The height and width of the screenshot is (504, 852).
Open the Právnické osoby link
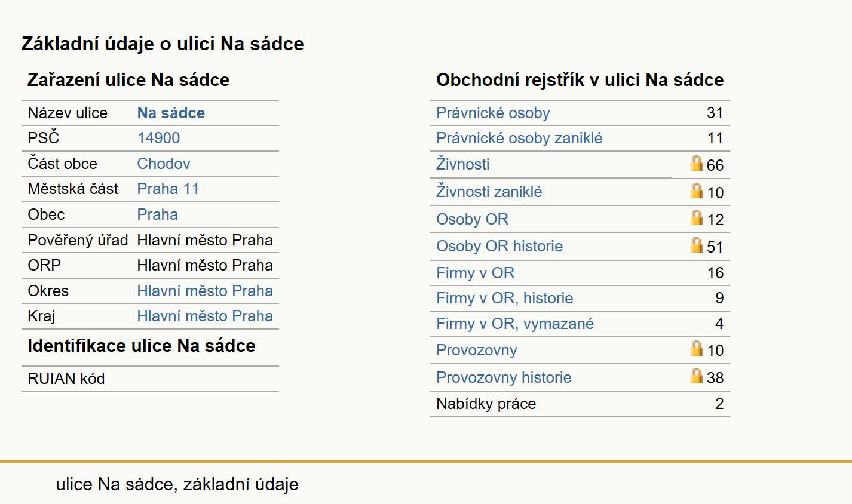pos(493,113)
